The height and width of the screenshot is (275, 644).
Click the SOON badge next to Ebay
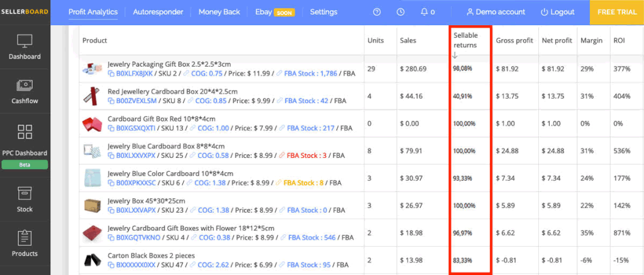285,13
